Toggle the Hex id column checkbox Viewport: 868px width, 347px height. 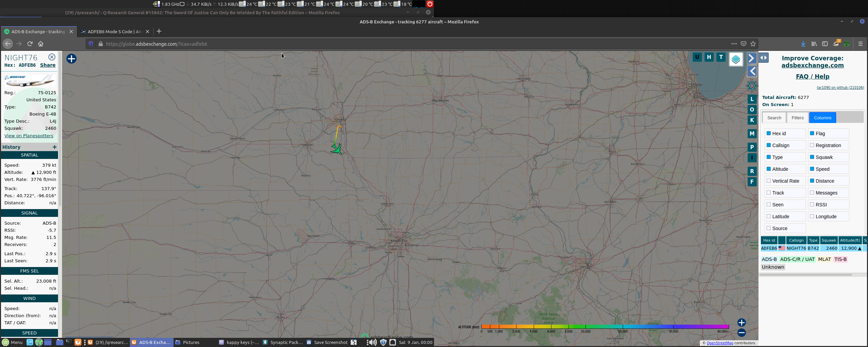(x=769, y=133)
